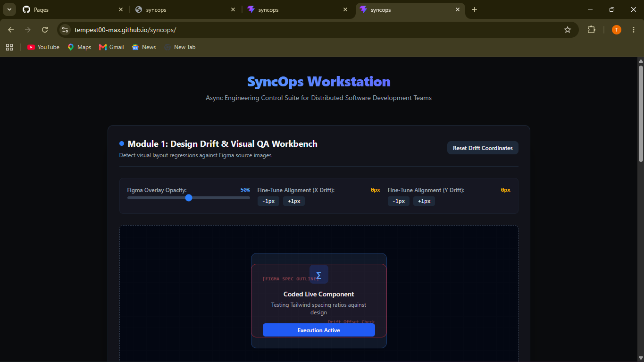The image size is (644, 362).
Task: Open the Chrome three-dot menu
Action: pyautogui.click(x=633, y=30)
